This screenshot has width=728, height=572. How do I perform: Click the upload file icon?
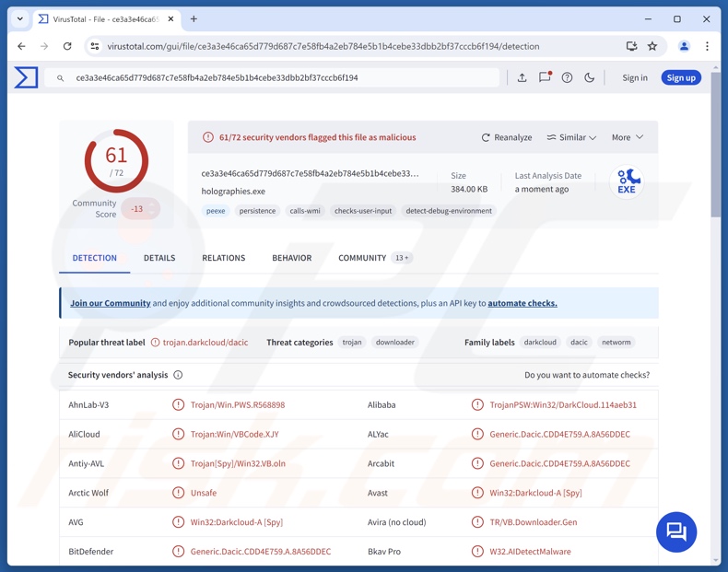pyautogui.click(x=522, y=78)
